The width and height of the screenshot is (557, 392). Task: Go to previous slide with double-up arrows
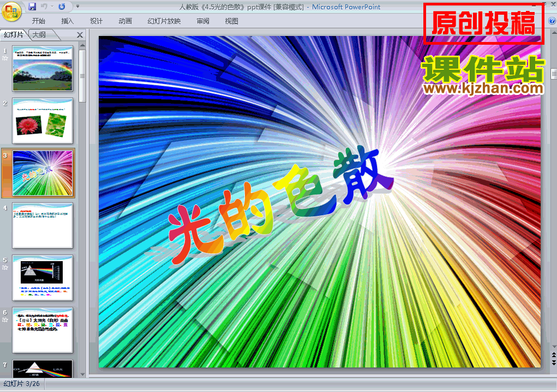(x=554, y=355)
